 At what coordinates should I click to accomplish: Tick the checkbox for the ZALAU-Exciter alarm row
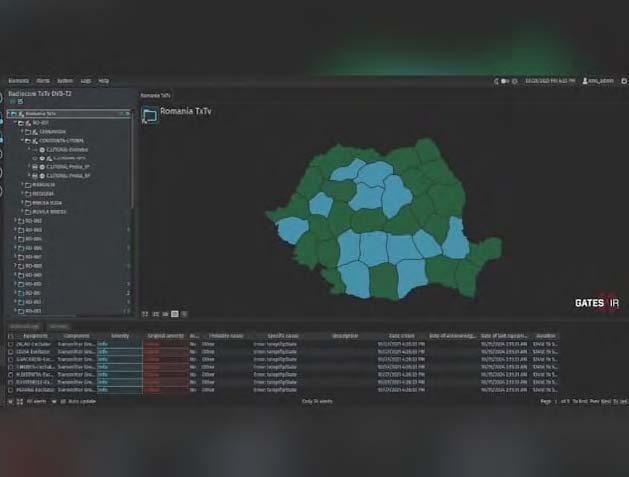(11, 344)
